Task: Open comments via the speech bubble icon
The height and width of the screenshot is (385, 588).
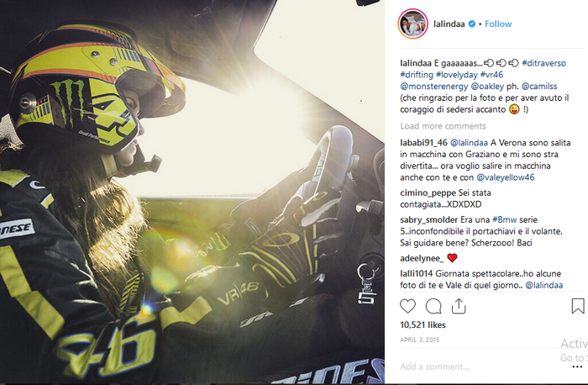Action: 433,306
